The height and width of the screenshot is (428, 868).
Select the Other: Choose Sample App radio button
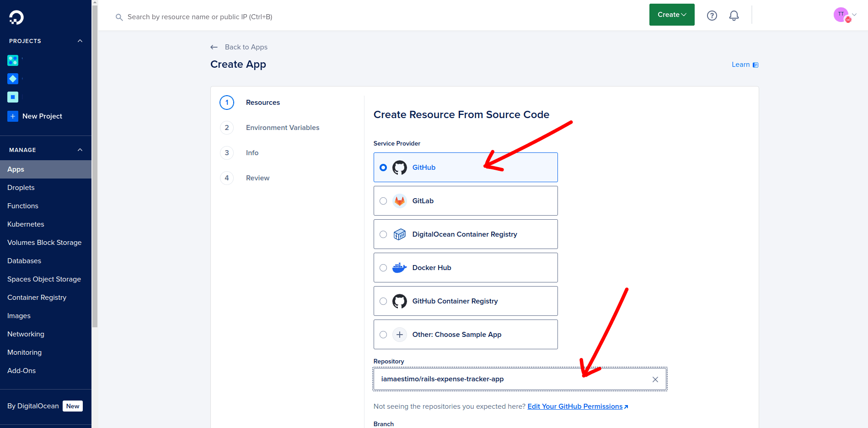pyautogui.click(x=383, y=335)
